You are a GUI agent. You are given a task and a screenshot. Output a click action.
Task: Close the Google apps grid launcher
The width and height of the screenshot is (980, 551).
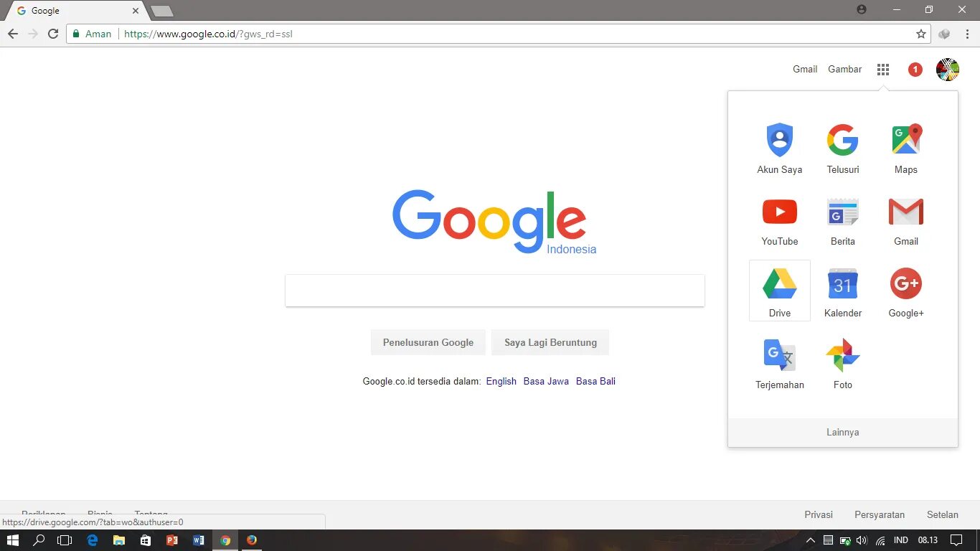tap(883, 70)
